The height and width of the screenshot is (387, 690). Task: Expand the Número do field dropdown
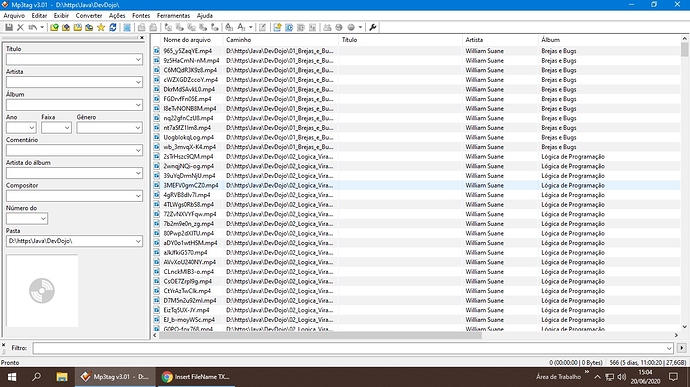43,219
